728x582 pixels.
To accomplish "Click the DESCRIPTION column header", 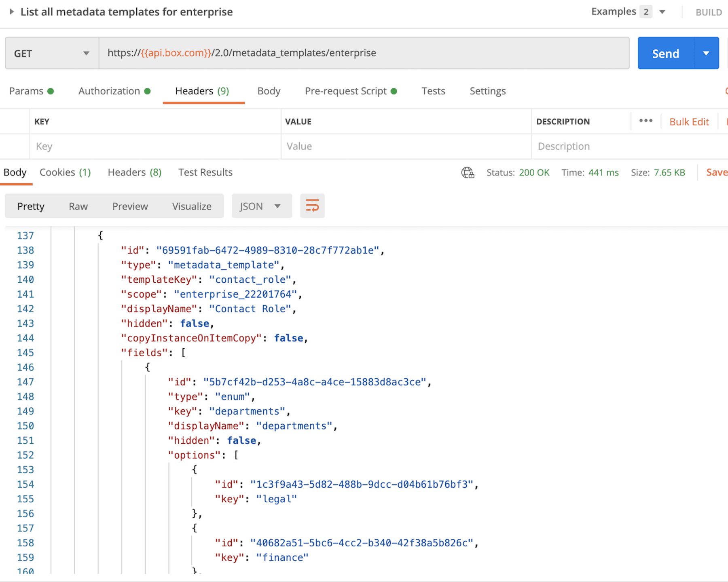I will (563, 122).
